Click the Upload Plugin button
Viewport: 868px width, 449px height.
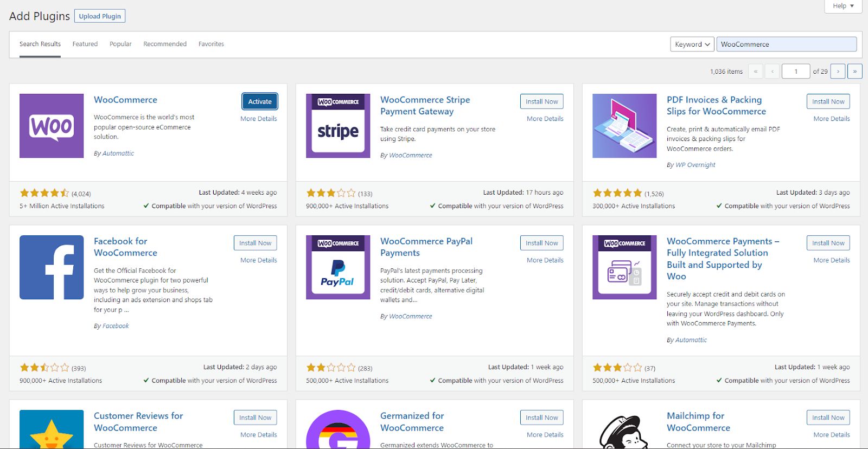[x=100, y=16]
